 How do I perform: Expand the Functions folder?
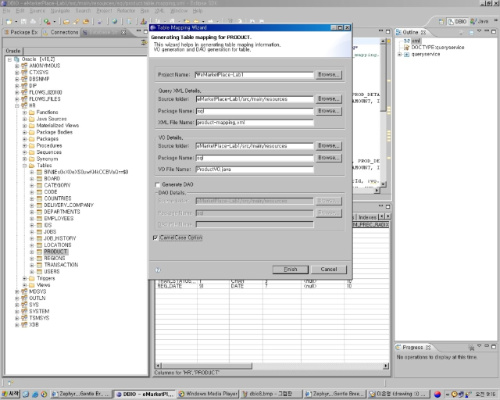click(x=24, y=112)
